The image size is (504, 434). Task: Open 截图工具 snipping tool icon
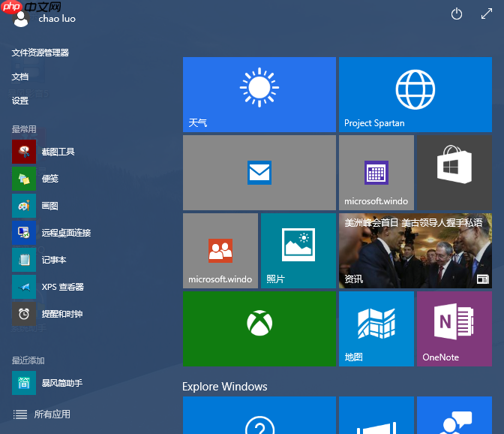(x=24, y=152)
